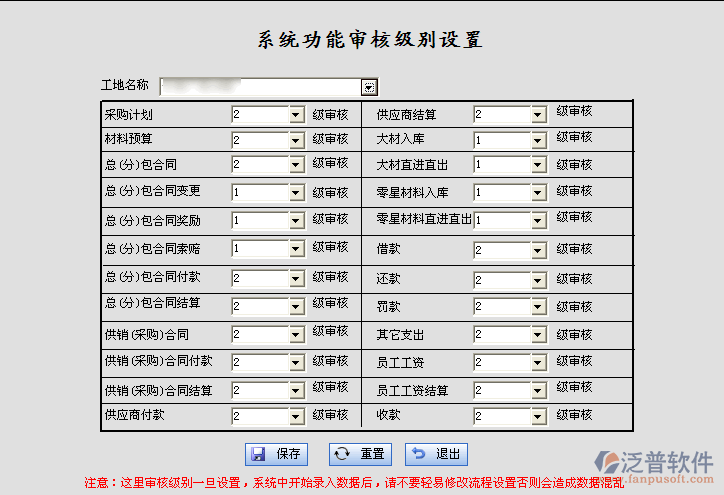Expand the 员工工资 level dropdown

coord(538,363)
